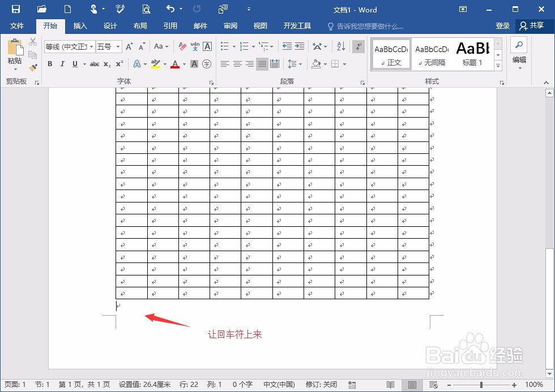Click the subscript icon
The height and width of the screenshot is (392, 555).
(x=106, y=64)
